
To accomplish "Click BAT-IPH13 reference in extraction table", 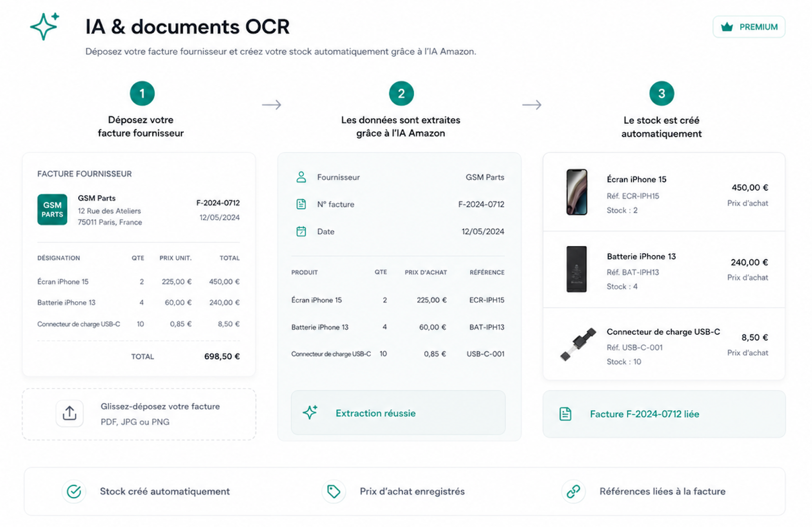I will [487, 327].
